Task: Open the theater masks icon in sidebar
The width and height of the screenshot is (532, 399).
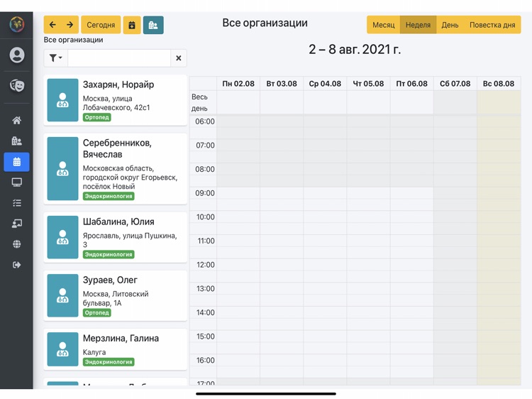Action: click(x=16, y=85)
